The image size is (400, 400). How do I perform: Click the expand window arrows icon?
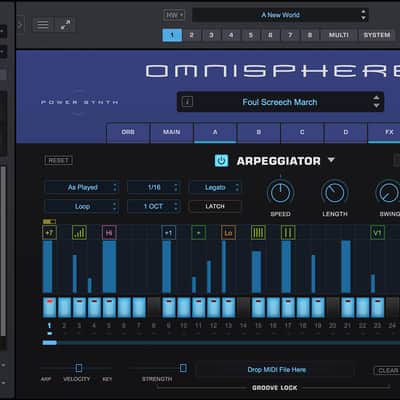65,25
